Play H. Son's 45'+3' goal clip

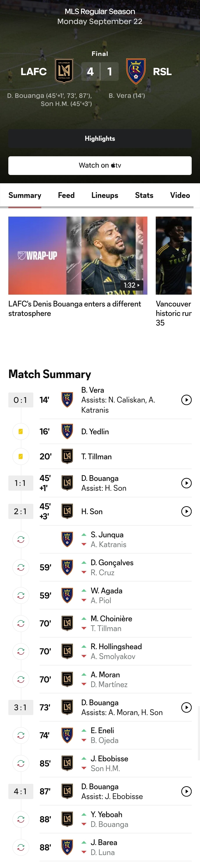coord(186,512)
